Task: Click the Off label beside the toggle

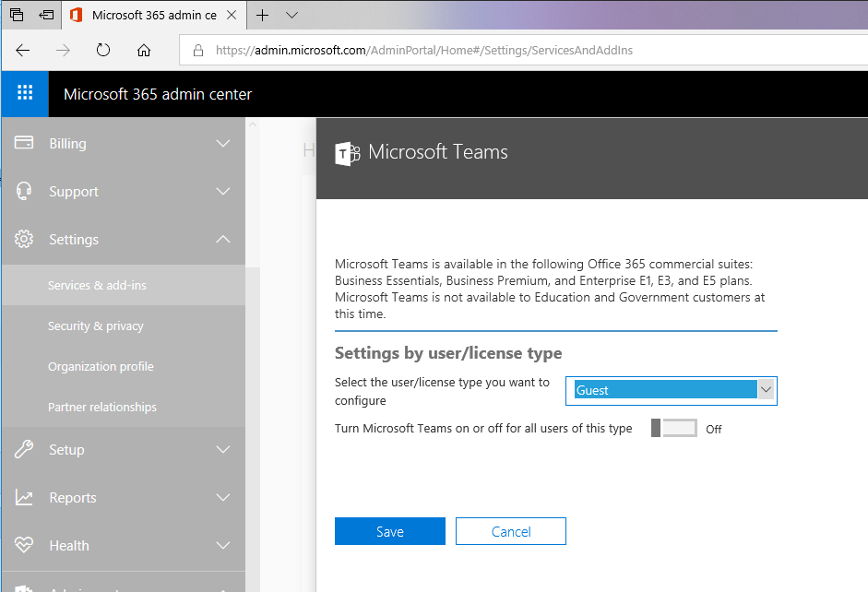Action: pyautogui.click(x=714, y=430)
